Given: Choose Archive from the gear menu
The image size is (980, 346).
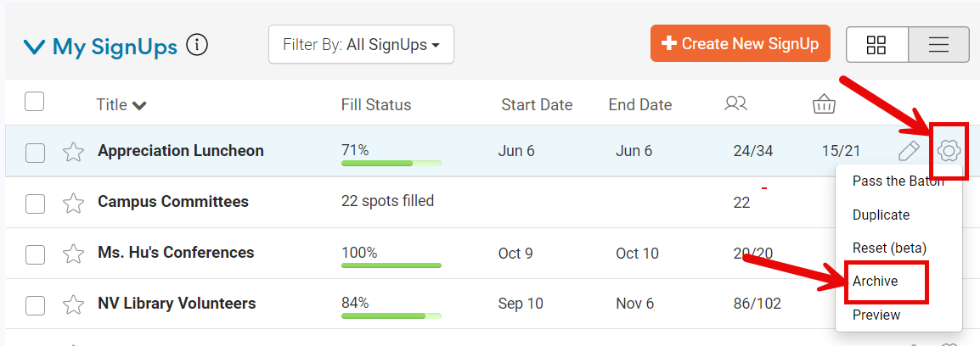Looking at the screenshot, I should click(876, 282).
